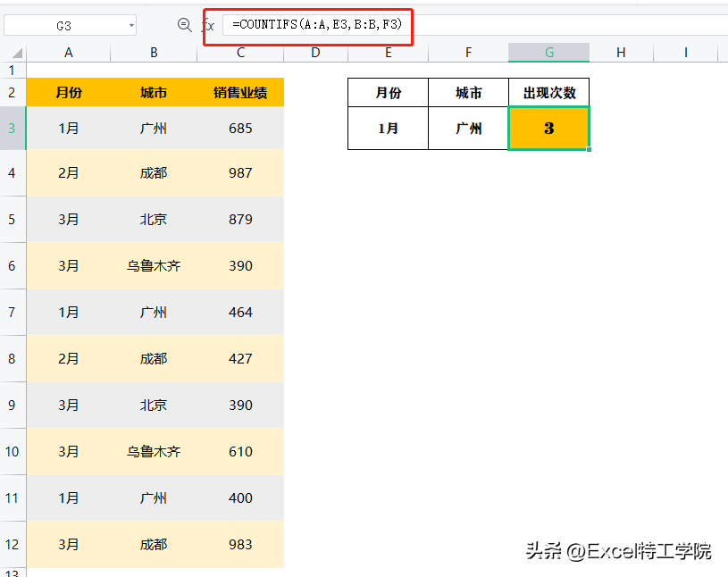Click 2月 in row 8
728x577 pixels.
[68, 358]
